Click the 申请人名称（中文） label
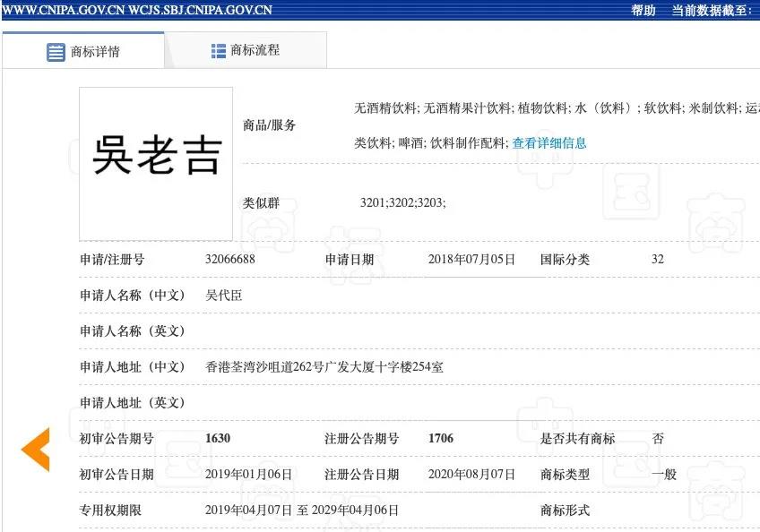The height and width of the screenshot is (532, 760). pyautogui.click(x=133, y=295)
